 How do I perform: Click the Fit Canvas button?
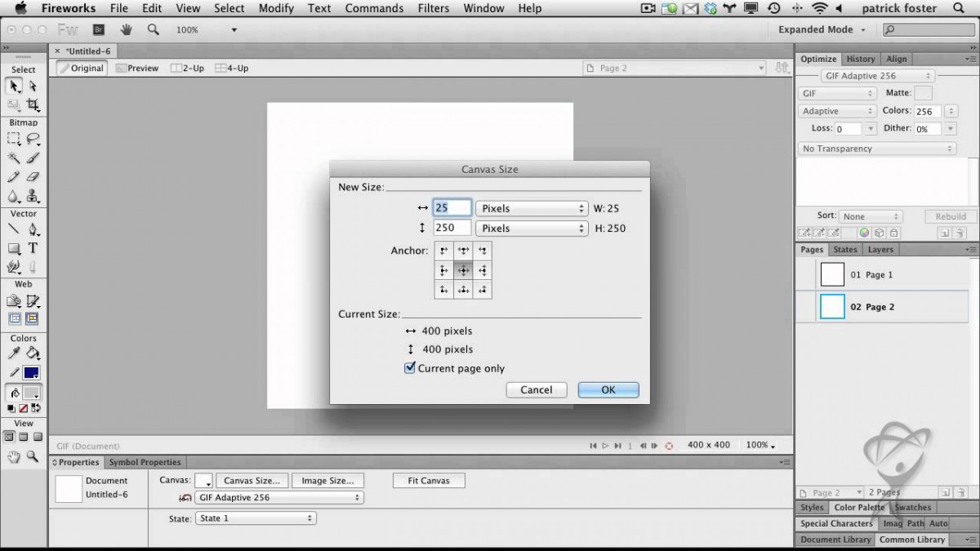(x=429, y=481)
